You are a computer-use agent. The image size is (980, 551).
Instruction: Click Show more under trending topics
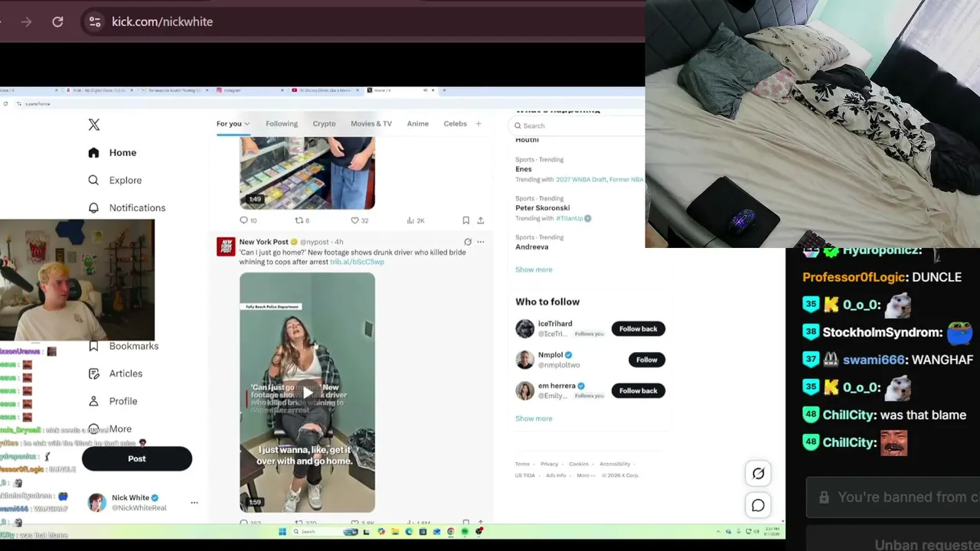coord(534,269)
